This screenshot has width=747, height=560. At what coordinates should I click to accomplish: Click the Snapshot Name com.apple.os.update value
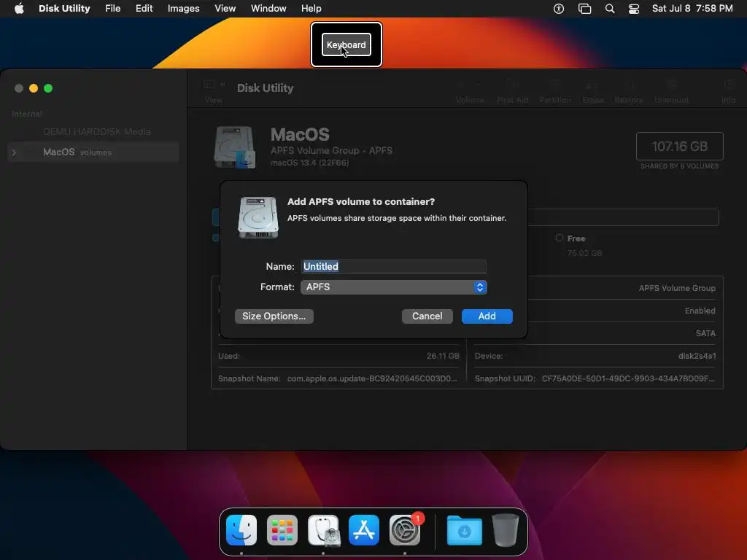372,378
